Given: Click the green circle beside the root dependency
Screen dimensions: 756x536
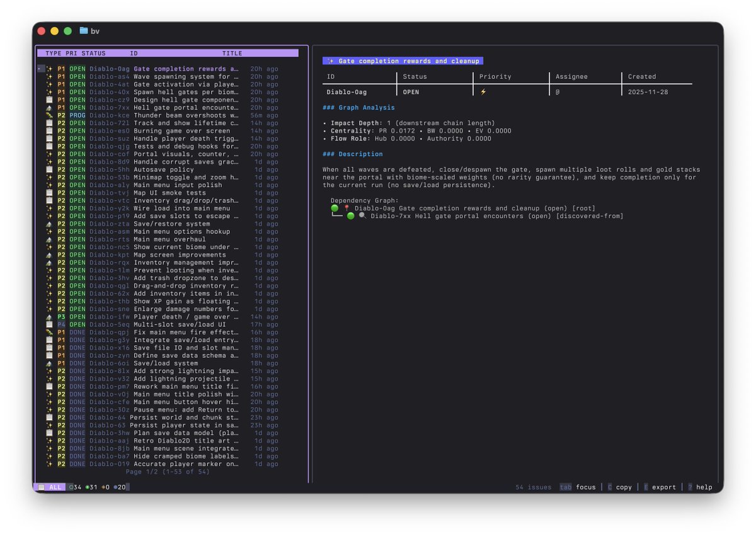Looking at the screenshot, I should (335, 208).
